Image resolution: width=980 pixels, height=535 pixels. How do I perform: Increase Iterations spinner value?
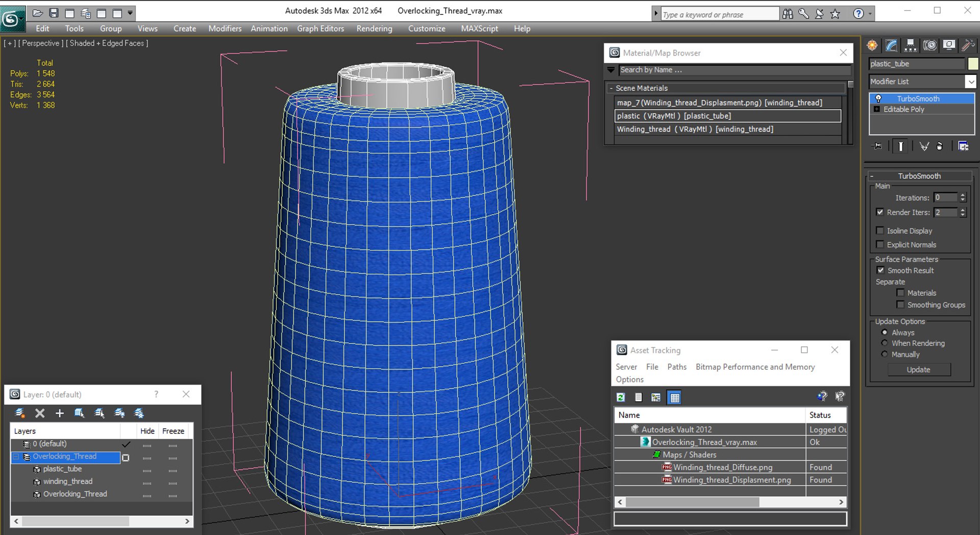(963, 195)
